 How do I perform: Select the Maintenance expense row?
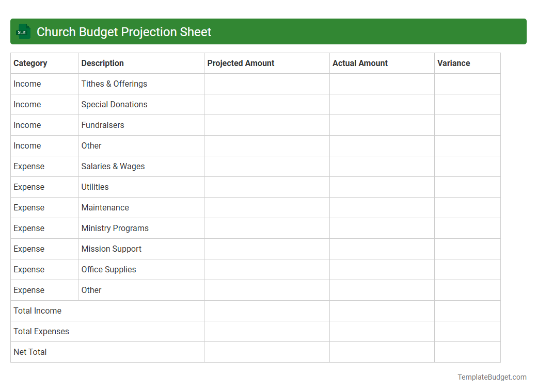(x=105, y=207)
